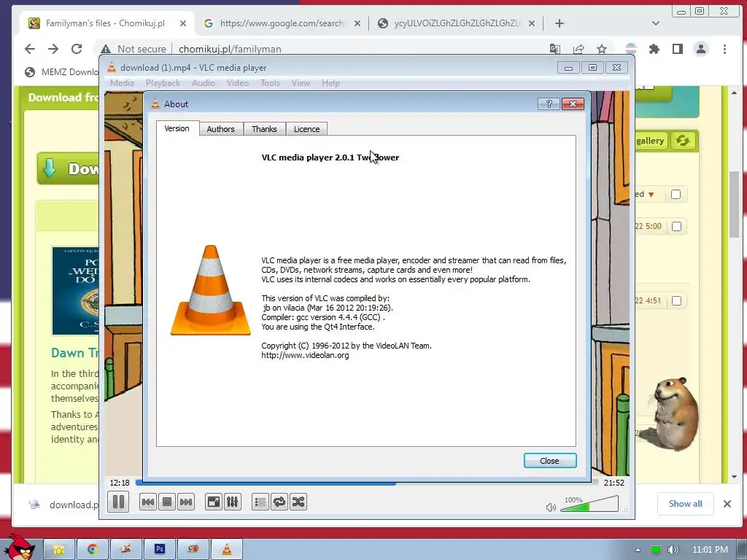This screenshot has height=560, width=747.
Task: Open Photoshop from the taskbar
Action: pyautogui.click(x=159, y=550)
